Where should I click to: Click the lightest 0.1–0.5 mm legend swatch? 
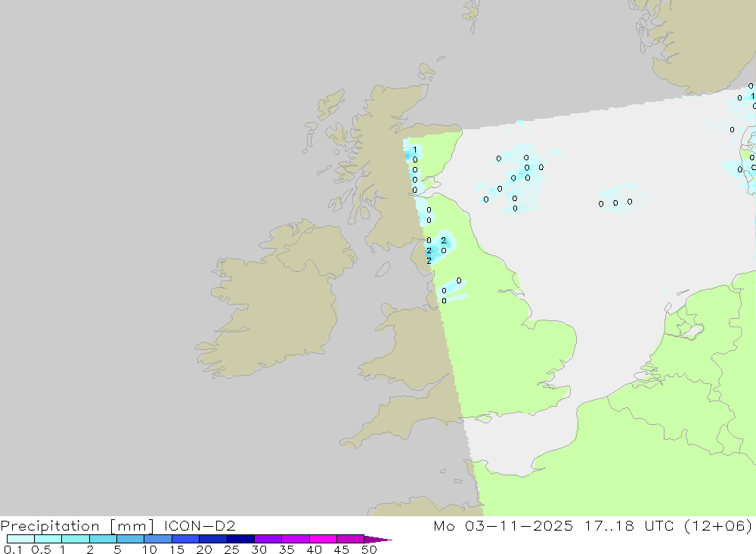[x=20, y=539]
